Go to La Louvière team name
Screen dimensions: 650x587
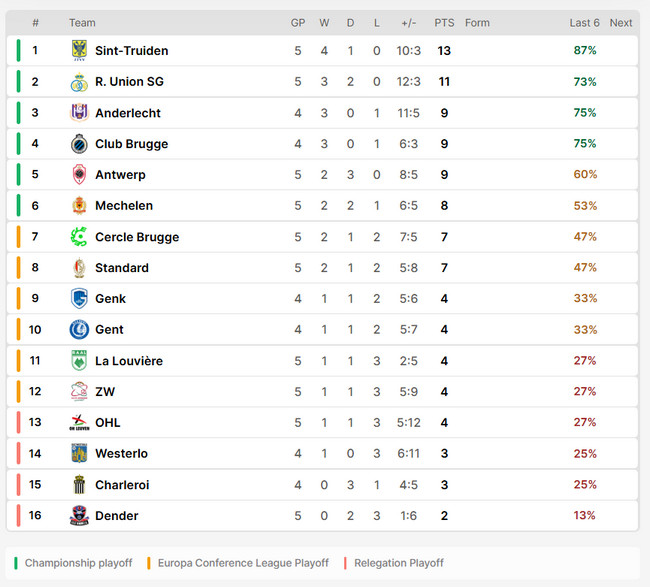click(x=129, y=361)
